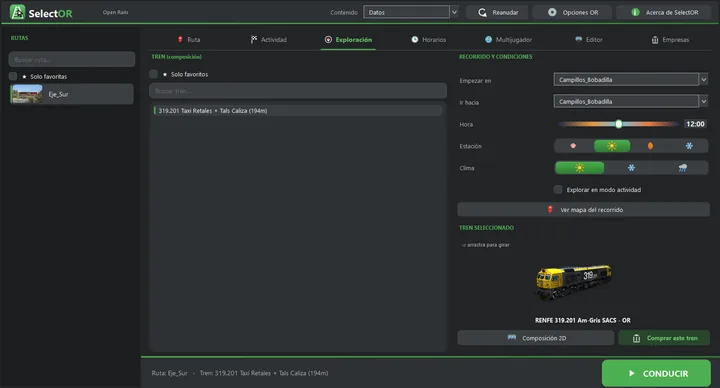Select autumn season leaf icon
This screenshot has width=720, height=388.
(650, 146)
